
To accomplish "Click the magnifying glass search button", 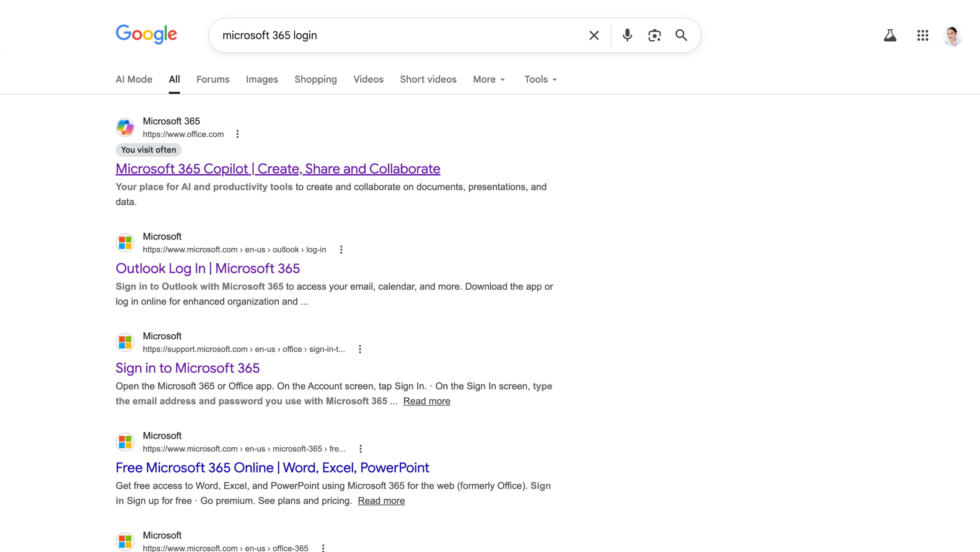I will pos(681,36).
